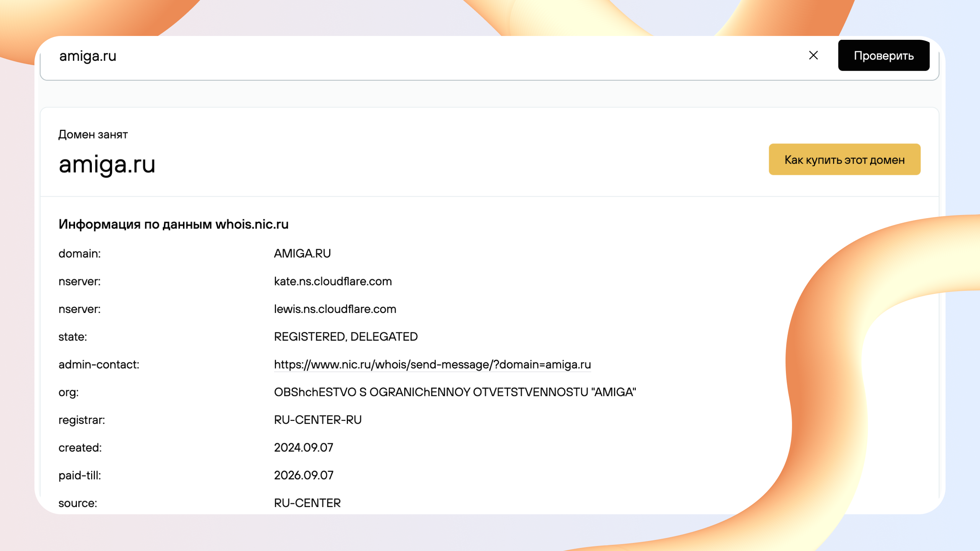Click the lewis.ns.cloudflare.com nameserver value
Screen dimensions: 980x551
335,309
